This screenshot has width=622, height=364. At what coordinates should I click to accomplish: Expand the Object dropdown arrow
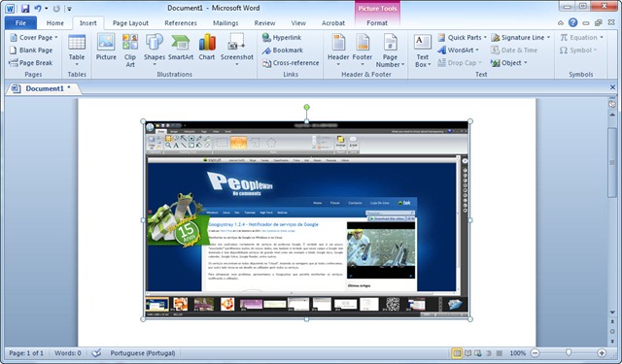coord(526,62)
